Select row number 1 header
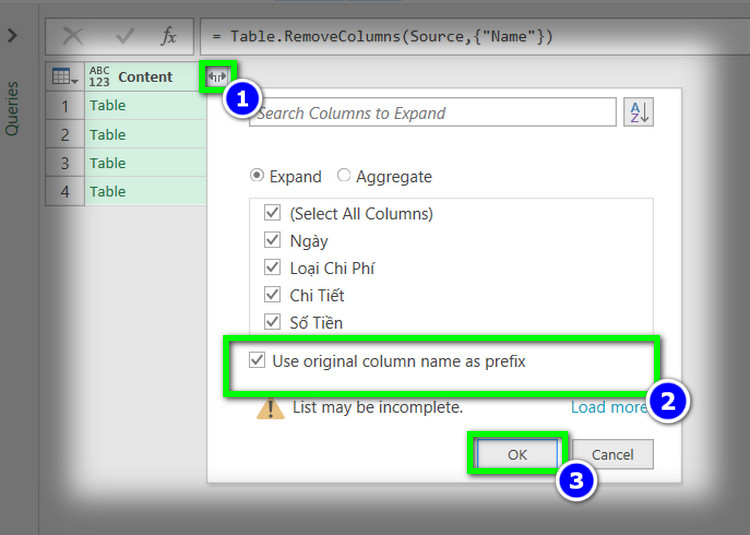The image size is (750, 535). click(65, 106)
